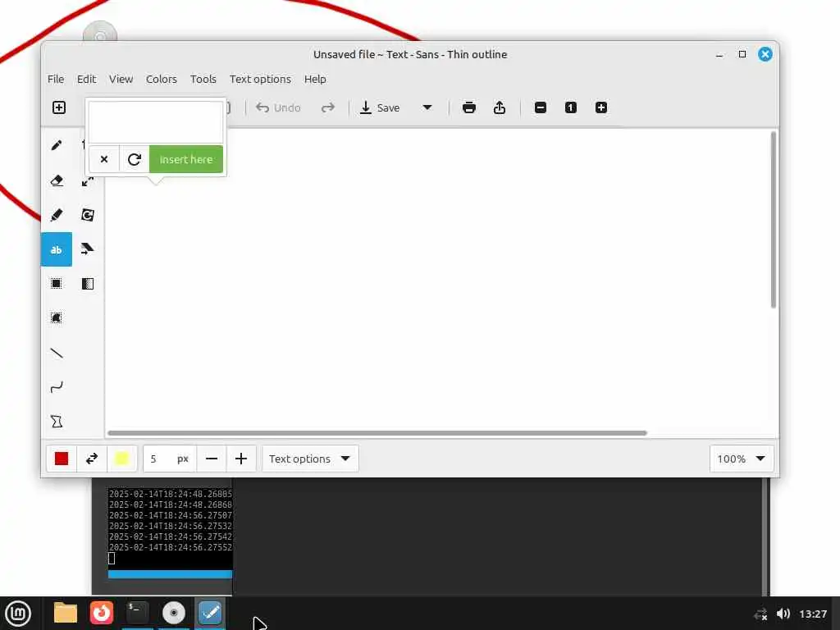Select the Pencil tool
Screen dimensions: 840x630
(57, 145)
